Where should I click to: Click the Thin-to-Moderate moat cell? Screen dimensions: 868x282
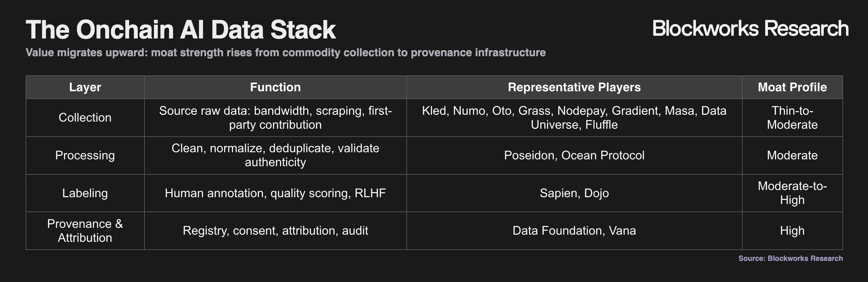[x=792, y=117]
